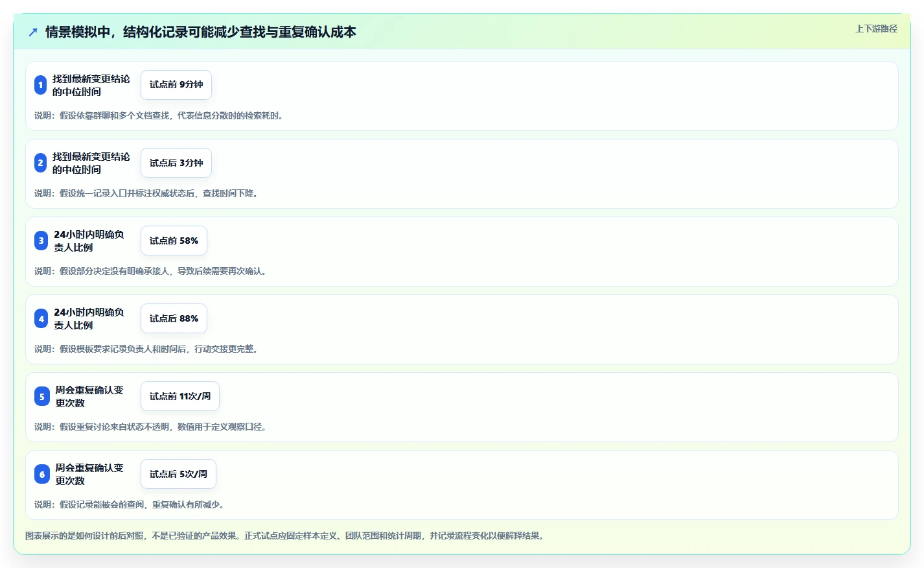Select the 试点前 11次/周 chip

coord(180,396)
